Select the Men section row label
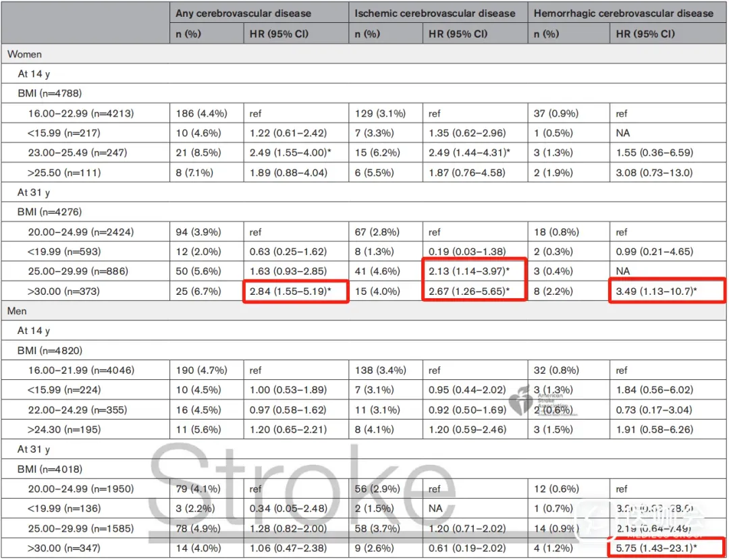Image resolution: width=729 pixels, height=560 pixels. click(x=19, y=311)
